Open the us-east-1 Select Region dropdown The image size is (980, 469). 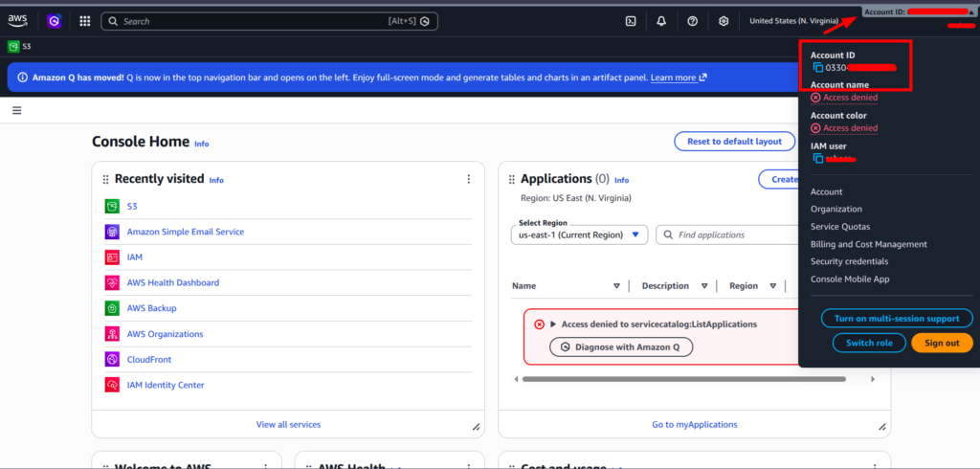coord(580,234)
